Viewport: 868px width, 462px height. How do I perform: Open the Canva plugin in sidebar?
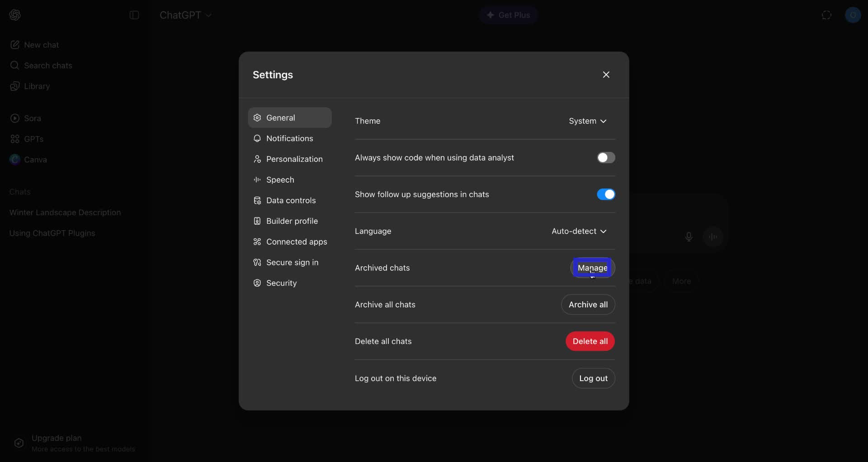coord(35,159)
